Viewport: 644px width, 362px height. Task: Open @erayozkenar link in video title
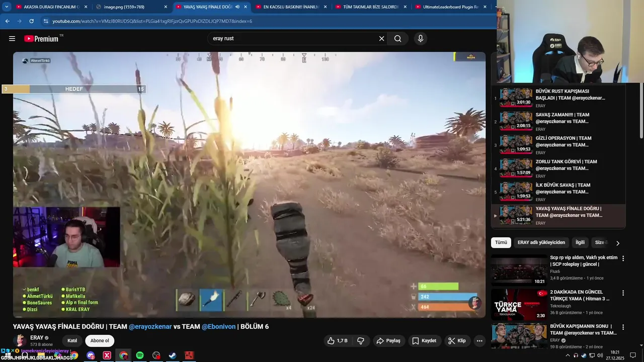point(150,327)
